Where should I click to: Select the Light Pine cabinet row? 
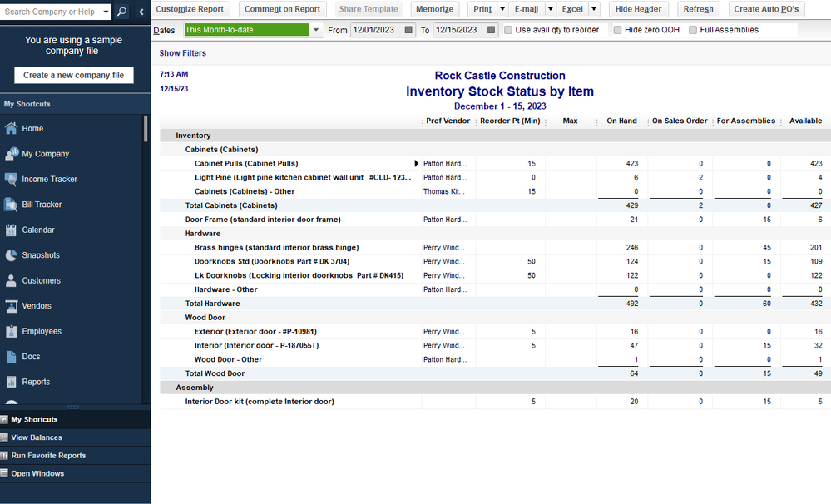(x=495, y=177)
